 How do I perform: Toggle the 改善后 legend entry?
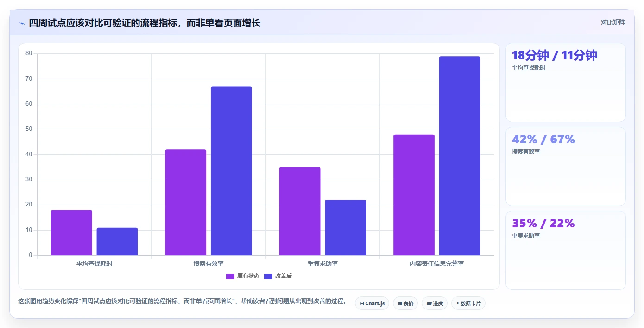click(278, 276)
